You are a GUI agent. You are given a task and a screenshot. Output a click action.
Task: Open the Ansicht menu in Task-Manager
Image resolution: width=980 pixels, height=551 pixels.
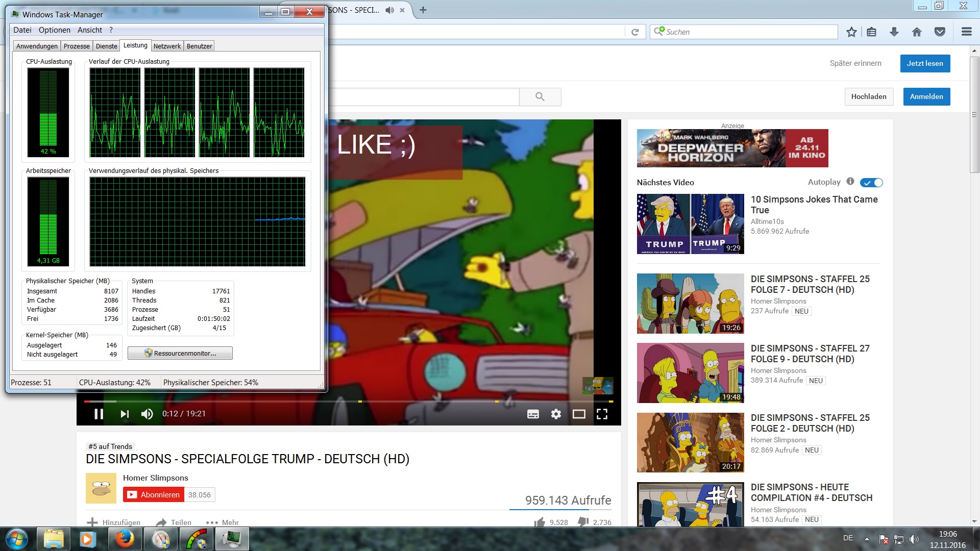pyautogui.click(x=90, y=30)
